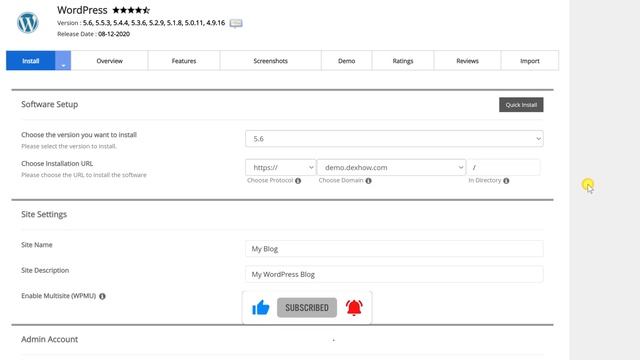The image size is (640, 360).
Task: Switch to the Overview tab
Action: (109, 61)
